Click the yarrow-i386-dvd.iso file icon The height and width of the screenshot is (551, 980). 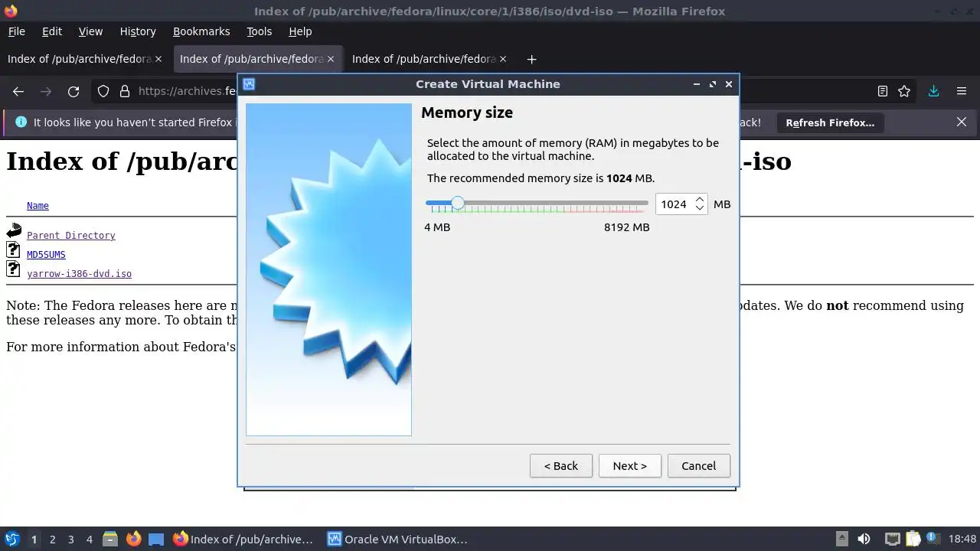coord(13,269)
